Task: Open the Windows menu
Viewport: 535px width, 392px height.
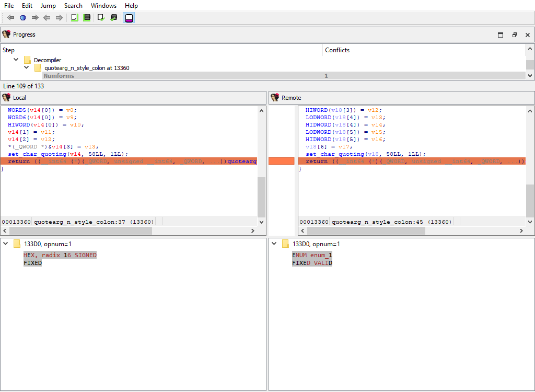Action: 103,6
